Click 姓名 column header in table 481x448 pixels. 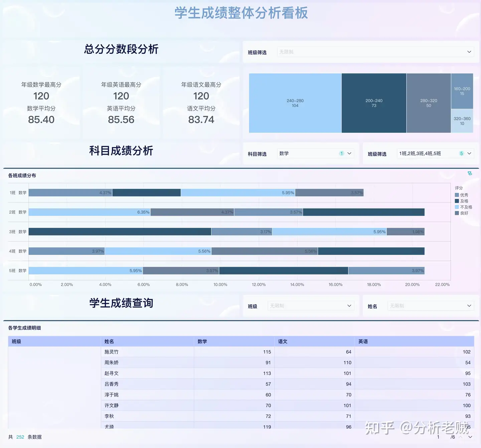[x=147, y=341]
